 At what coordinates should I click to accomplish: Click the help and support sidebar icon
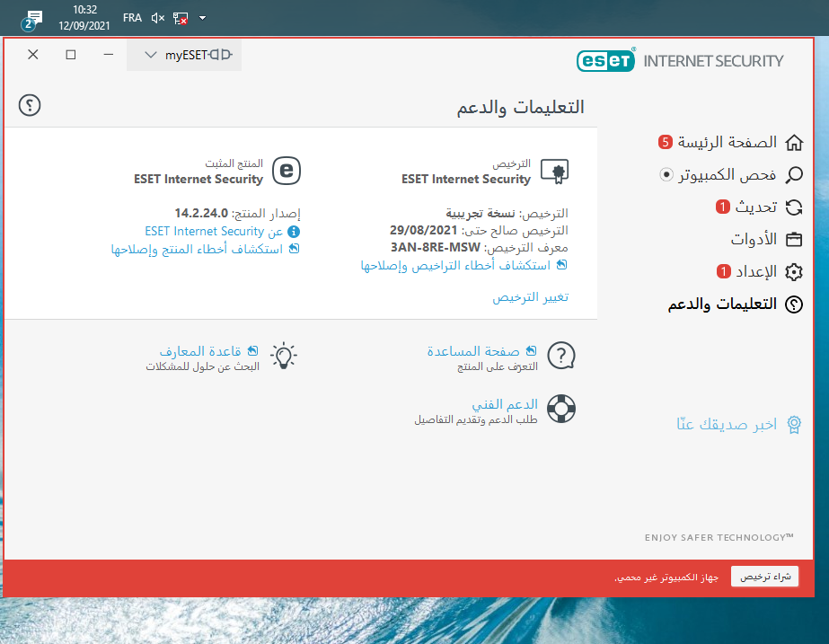794,304
